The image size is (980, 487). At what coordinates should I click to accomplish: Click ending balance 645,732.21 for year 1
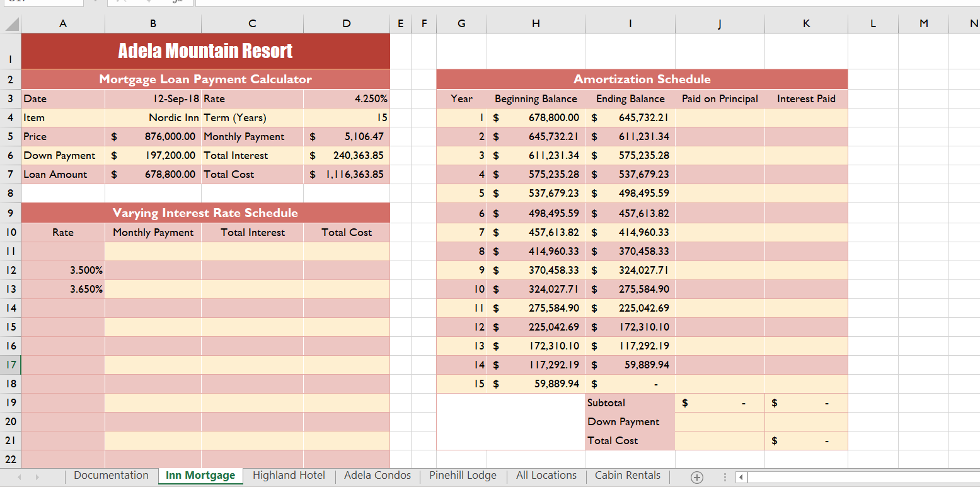pos(630,118)
